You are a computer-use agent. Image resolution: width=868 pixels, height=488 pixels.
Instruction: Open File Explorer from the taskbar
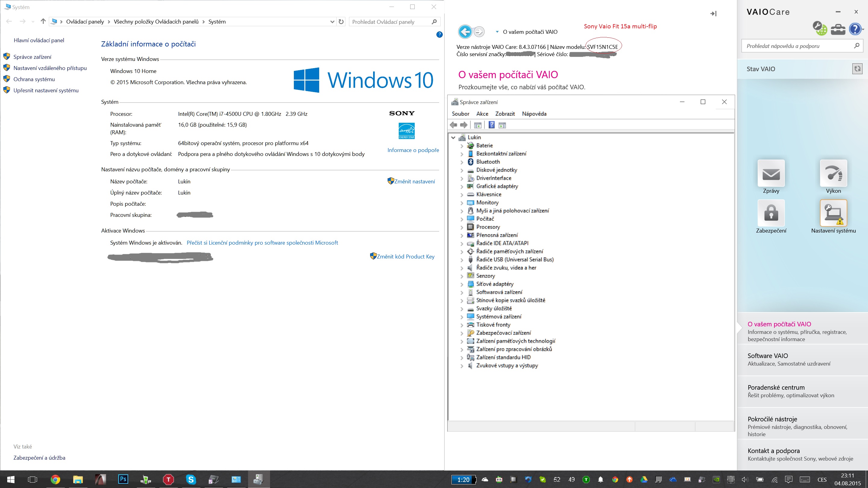pyautogui.click(x=78, y=479)
